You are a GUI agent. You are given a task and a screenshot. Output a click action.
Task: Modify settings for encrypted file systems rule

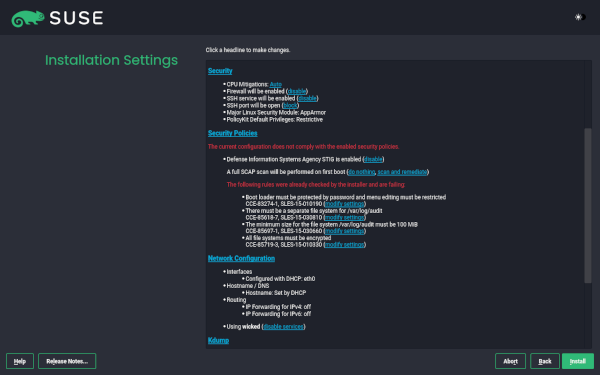[x=344, y=245]
